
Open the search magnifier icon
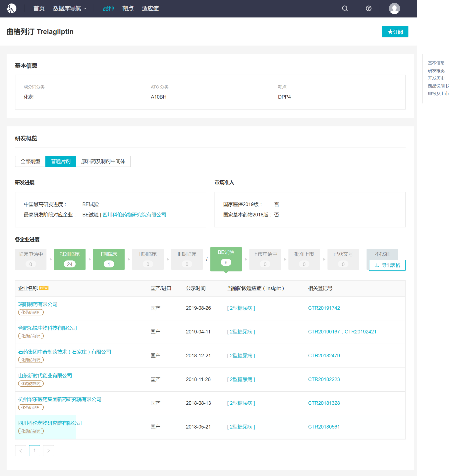[x=345, y=8]
